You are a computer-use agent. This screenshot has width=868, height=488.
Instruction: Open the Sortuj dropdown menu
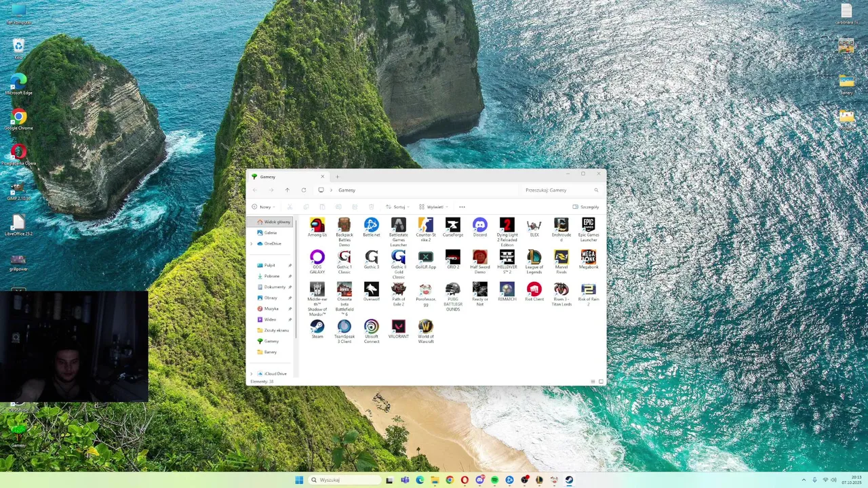click(397, 207)
